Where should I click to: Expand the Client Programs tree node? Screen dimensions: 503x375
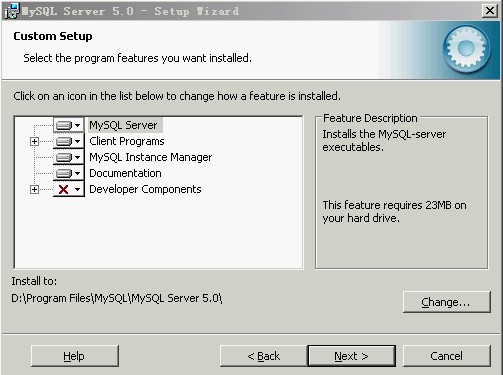34,141
